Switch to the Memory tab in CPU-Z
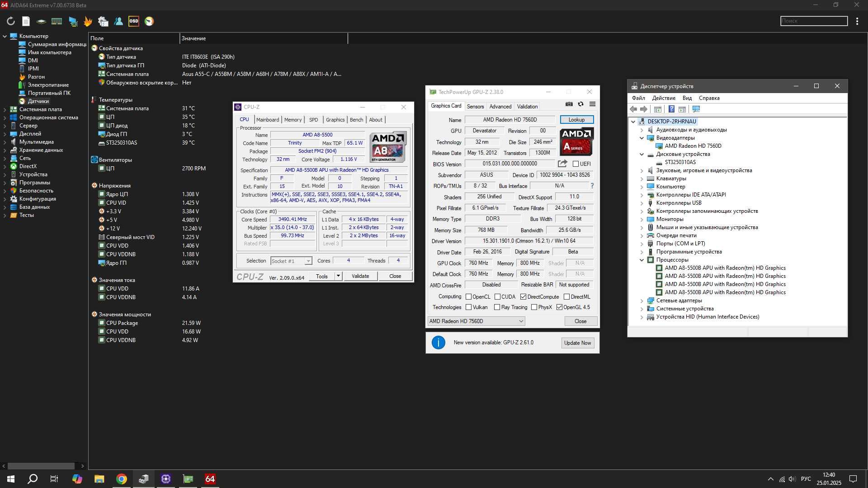The image size is (868, 488). (293, 120)
